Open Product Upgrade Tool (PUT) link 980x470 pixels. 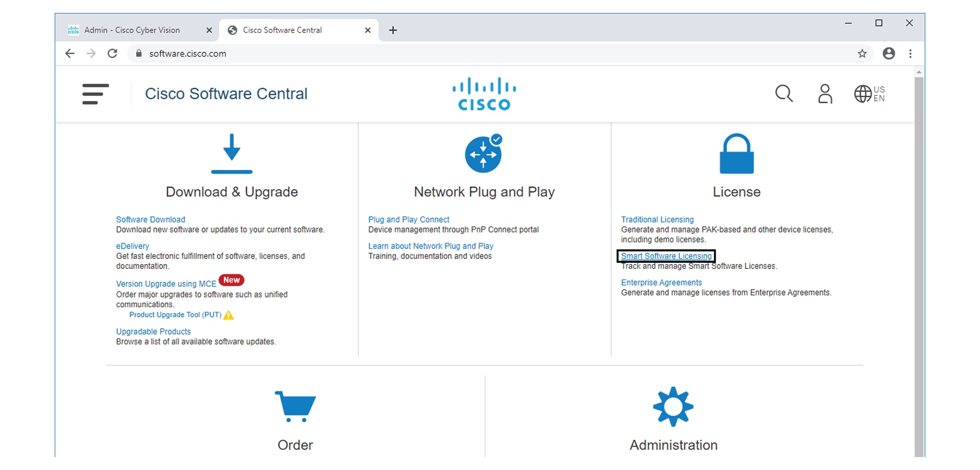point(175,315)
